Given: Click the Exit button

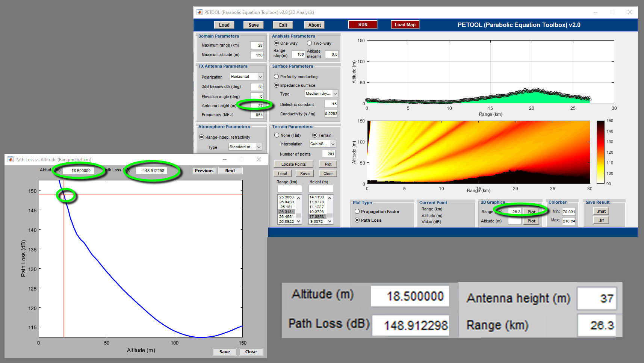Looking at the screenshot, I should 283,25.
